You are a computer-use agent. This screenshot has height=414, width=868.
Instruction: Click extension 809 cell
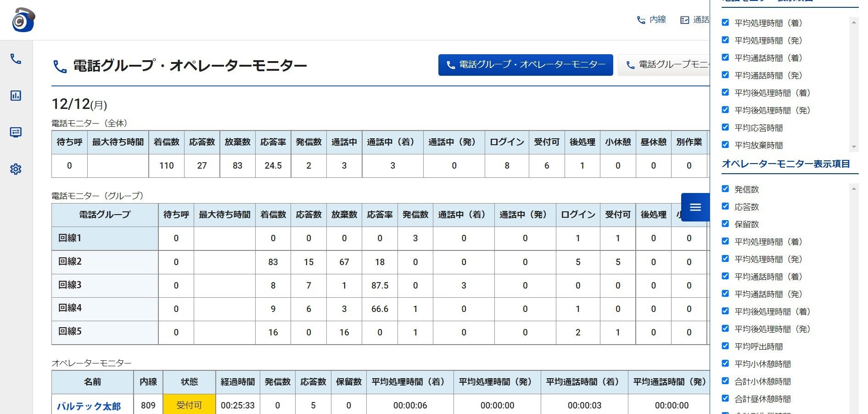tap(148, 405)
